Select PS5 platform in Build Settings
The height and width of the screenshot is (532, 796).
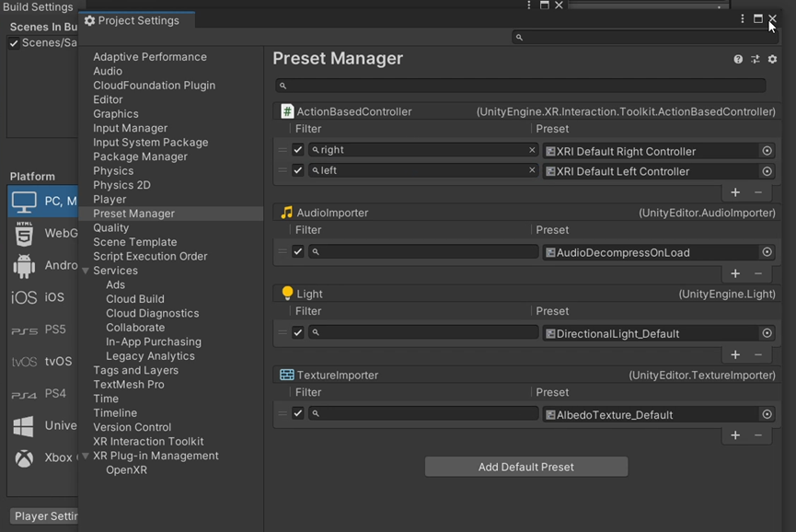pos(42,330)
